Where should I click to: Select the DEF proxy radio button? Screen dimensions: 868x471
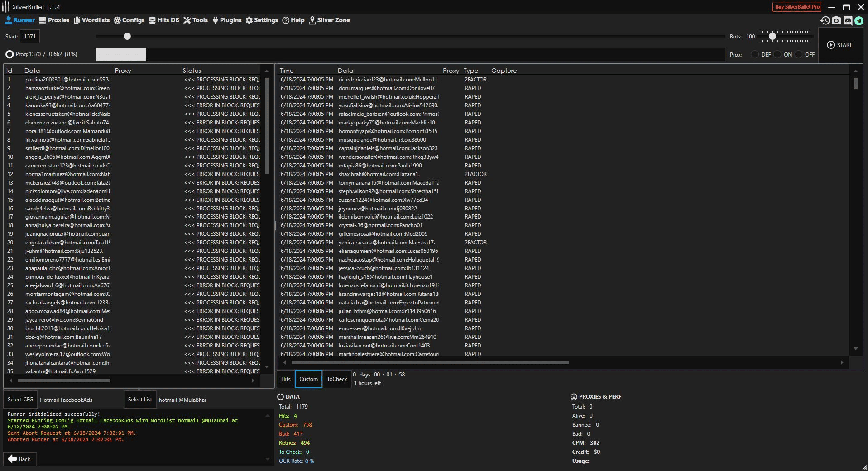point(755,54)
